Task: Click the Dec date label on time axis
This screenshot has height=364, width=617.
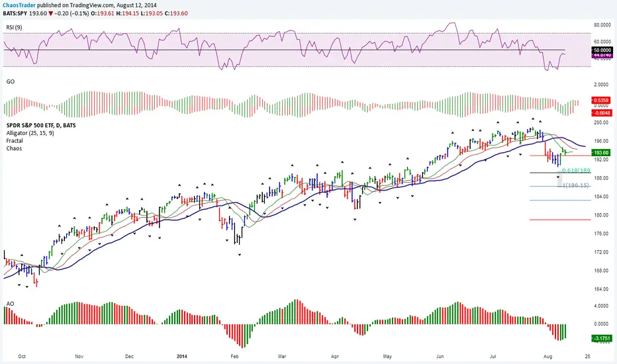Action: [129, 357]
